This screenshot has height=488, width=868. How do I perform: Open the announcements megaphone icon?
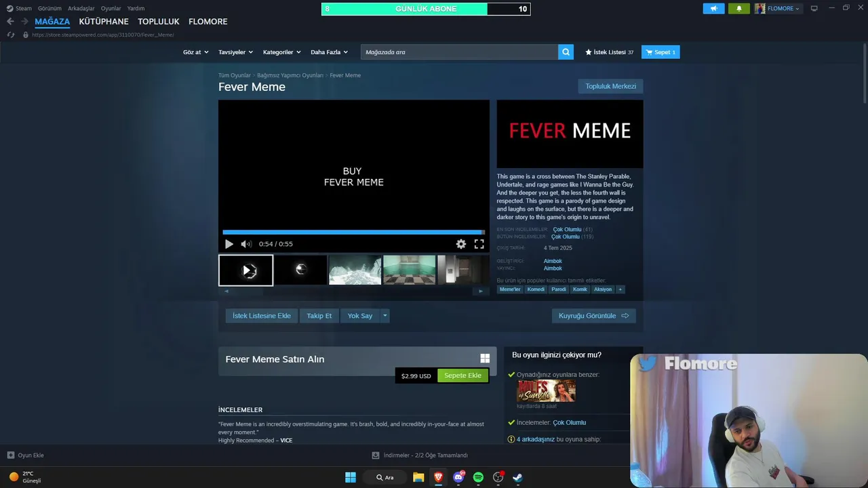713,8
